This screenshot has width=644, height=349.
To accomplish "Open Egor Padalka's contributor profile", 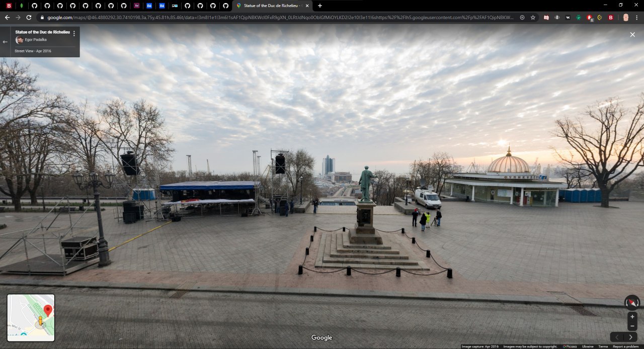I will point(36,39).
